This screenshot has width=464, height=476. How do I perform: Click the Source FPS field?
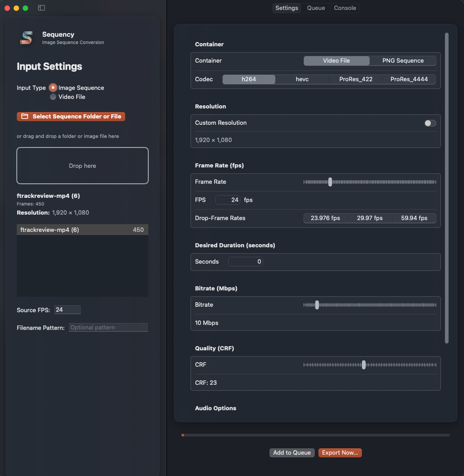(68, 309)
